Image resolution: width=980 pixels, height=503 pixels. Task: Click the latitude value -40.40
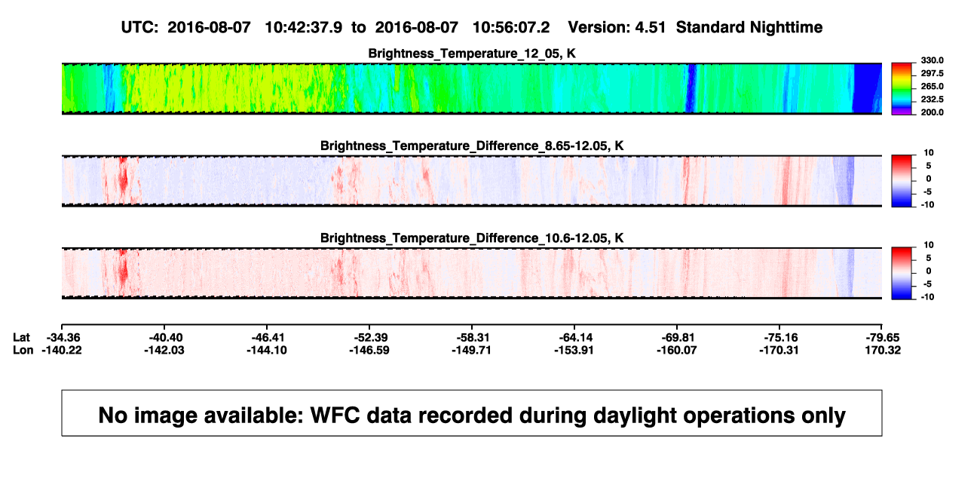[165, 337]
